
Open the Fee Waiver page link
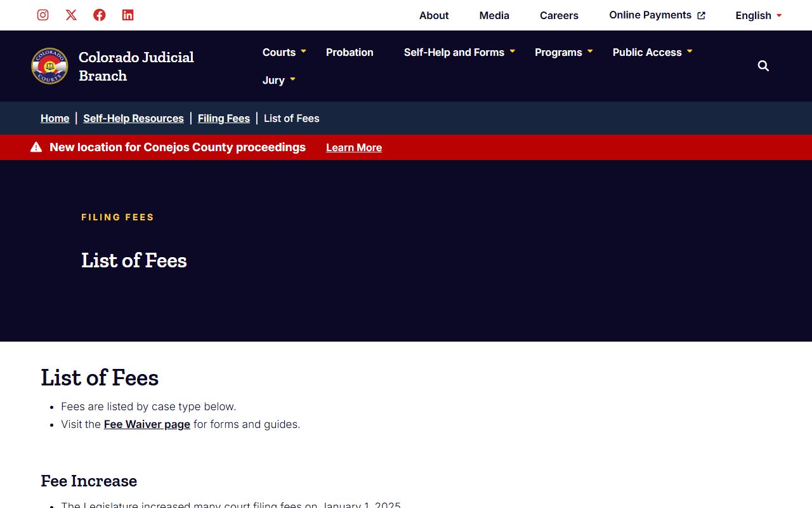[x=147, y=424]
